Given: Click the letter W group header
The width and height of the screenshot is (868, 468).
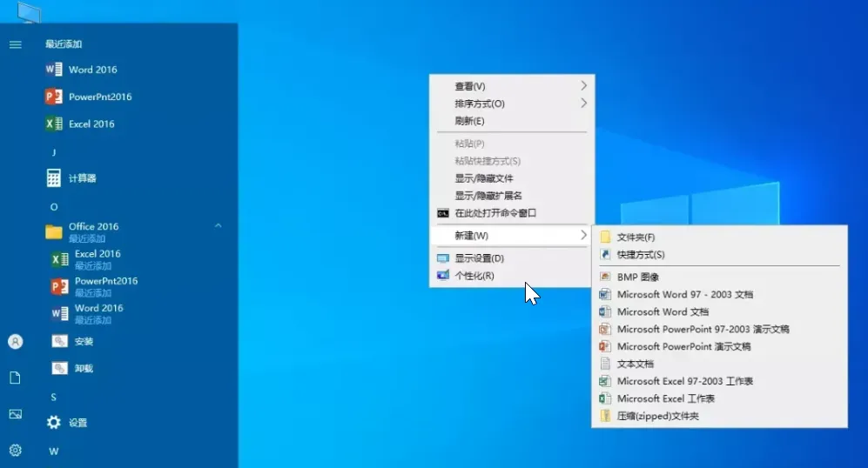Looking at the screenshot, I should (54, 451).
